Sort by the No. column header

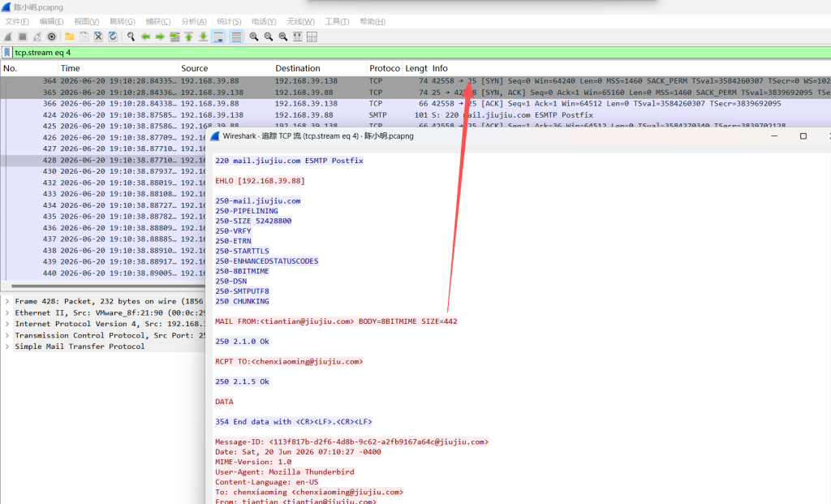(x=28, y=68)
